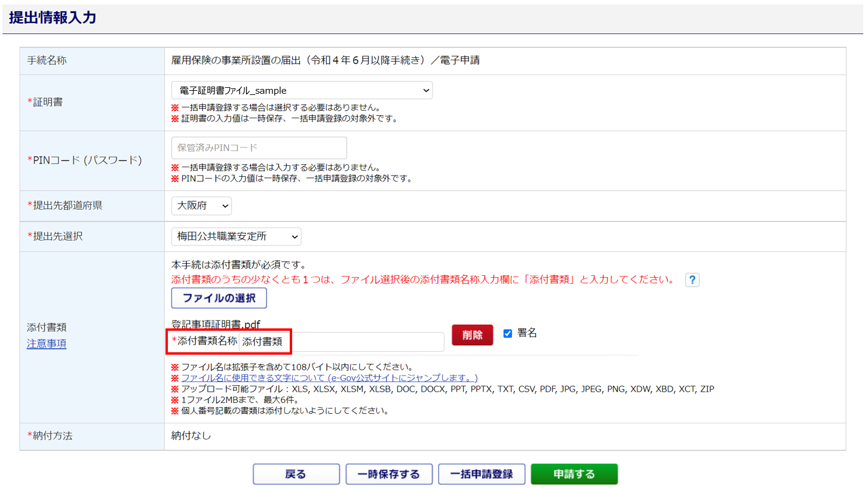Go back with the 戻る button
This screenshot has height=489, width=868.
click(x=296, y=474)
